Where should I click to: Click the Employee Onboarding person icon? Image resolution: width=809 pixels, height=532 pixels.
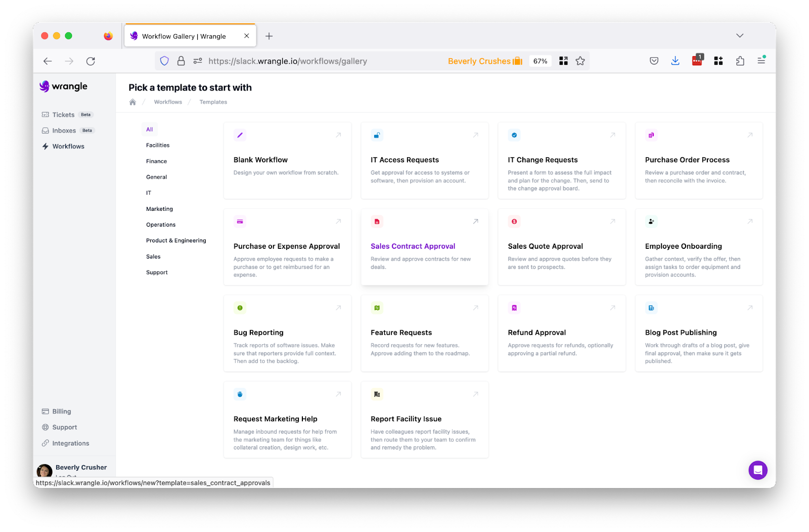coord(651,221)
